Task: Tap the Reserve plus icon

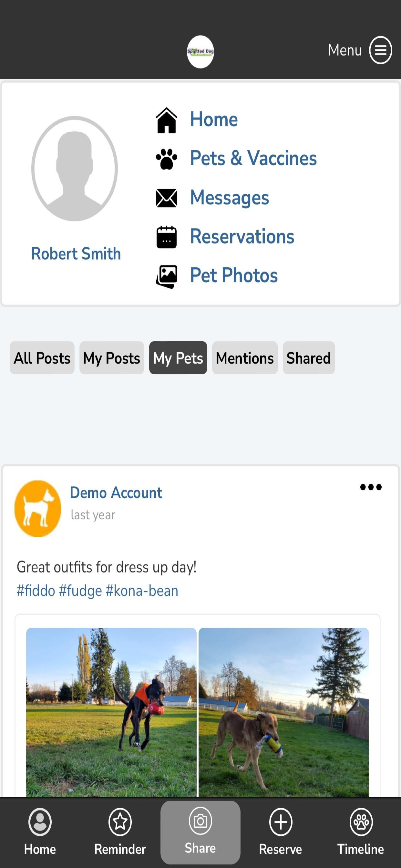Action: click(281, 822)
